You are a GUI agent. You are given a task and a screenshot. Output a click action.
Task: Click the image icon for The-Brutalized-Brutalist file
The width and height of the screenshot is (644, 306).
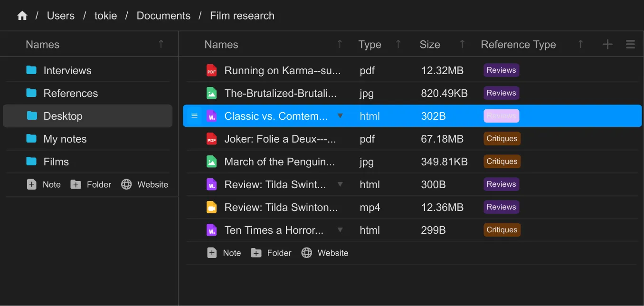click(x=211, y=94)
